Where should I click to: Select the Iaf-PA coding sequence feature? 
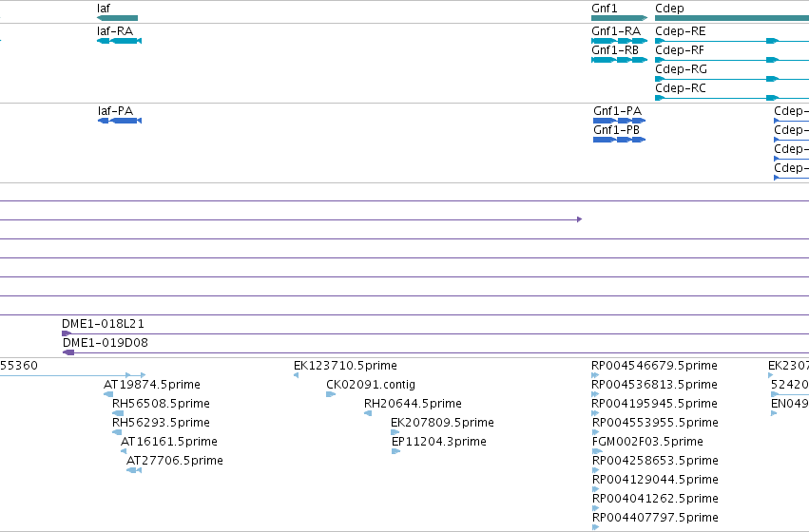point(120,121)
